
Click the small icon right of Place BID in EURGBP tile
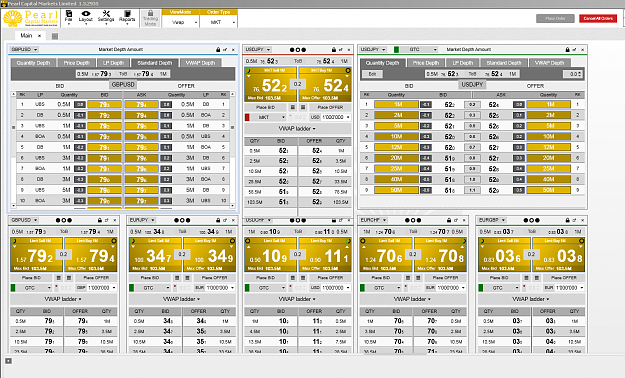click(x=526, y=278)
